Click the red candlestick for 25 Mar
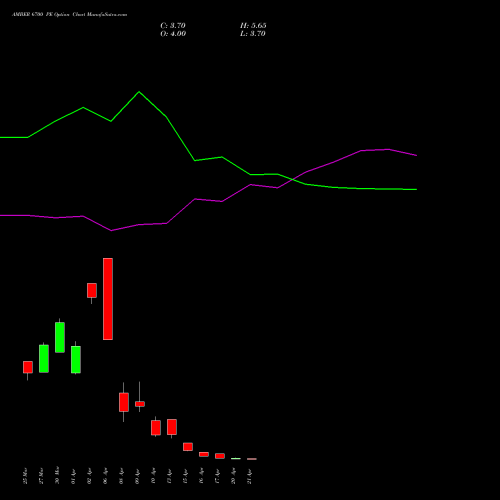The image size is (500, 500). coord(28,367)
